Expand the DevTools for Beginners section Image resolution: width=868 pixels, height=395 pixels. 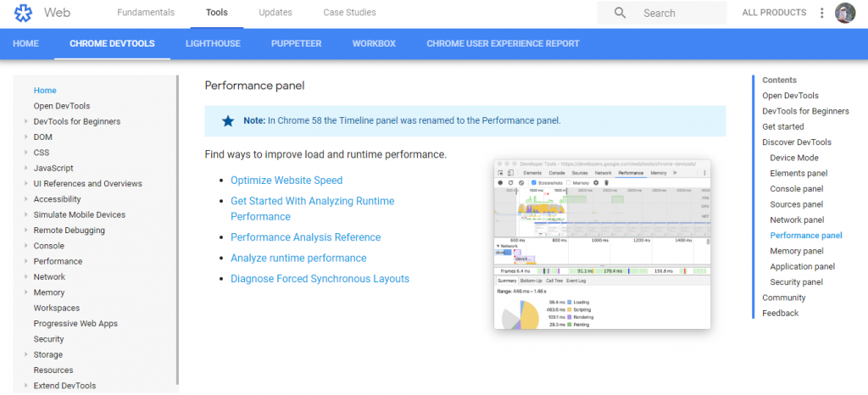click(26, 122)
